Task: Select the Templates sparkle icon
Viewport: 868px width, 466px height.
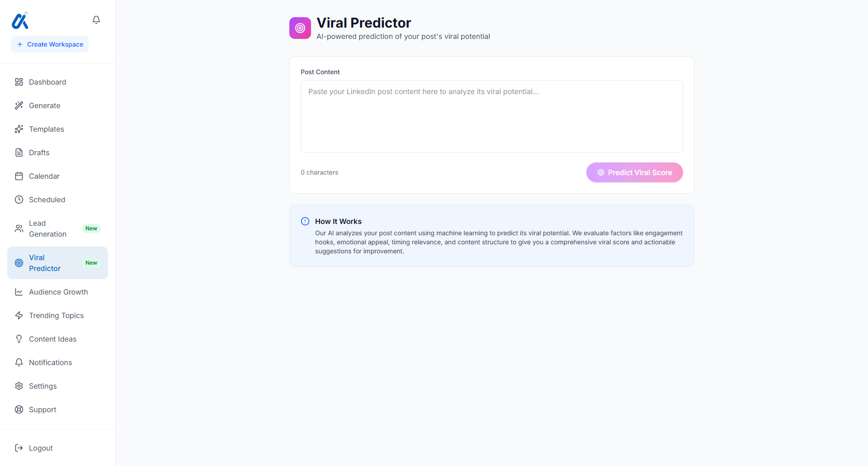Action: pos(19,129)
